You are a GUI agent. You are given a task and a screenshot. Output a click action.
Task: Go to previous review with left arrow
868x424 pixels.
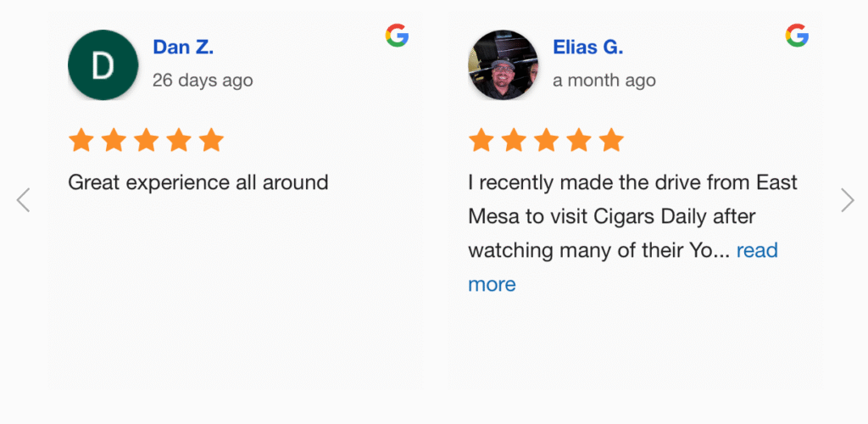pyautogui.click(x=23, y=200)
